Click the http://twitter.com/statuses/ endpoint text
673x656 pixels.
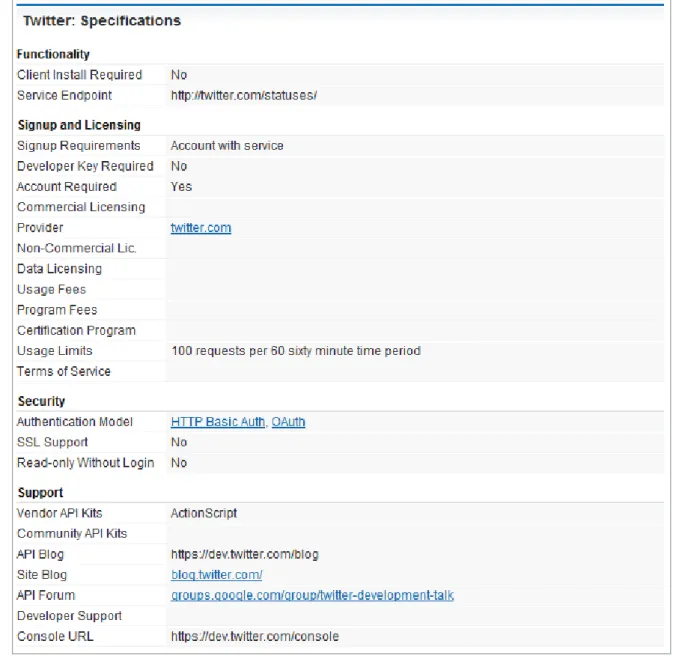tap(244, 95)
